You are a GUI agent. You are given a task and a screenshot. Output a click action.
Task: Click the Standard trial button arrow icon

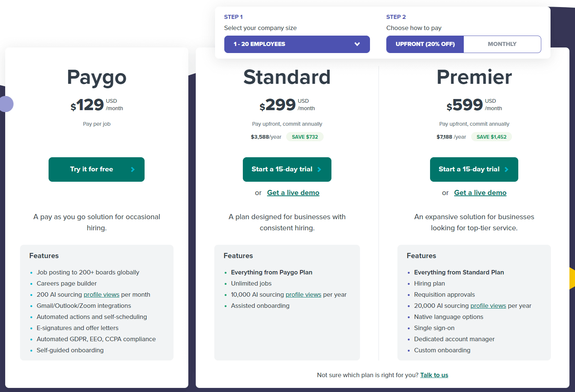click(x=319, y=169)
